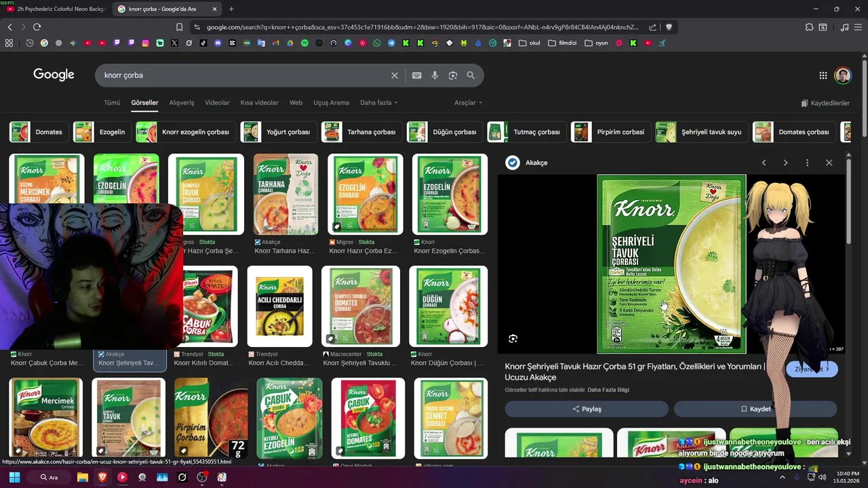Screen dimensions: 868x488
Task: Select the Tarhana çorbası filter chip
Action: tap(361, 132)
